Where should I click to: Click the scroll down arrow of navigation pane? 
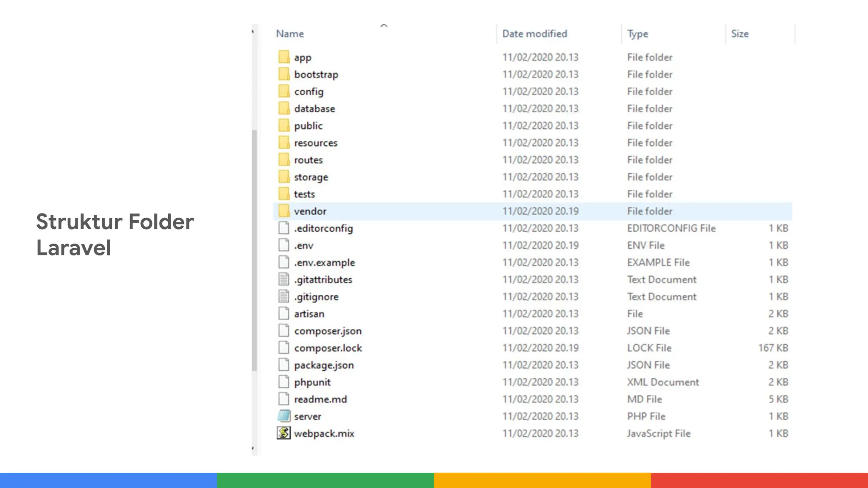(253, 448)
